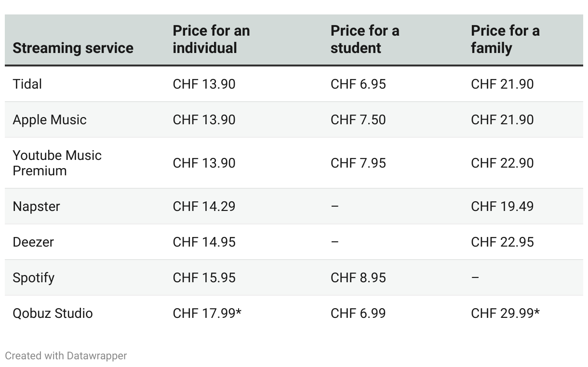Click Qobuz Studio's CHF 29.99* family price
588x367 pixels.
[x=505, y=314]
